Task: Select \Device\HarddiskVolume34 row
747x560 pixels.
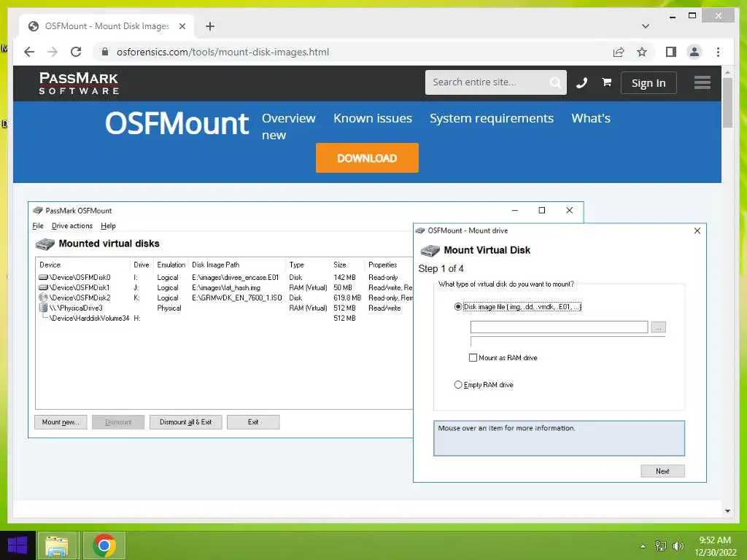Action: coord(224,318)
